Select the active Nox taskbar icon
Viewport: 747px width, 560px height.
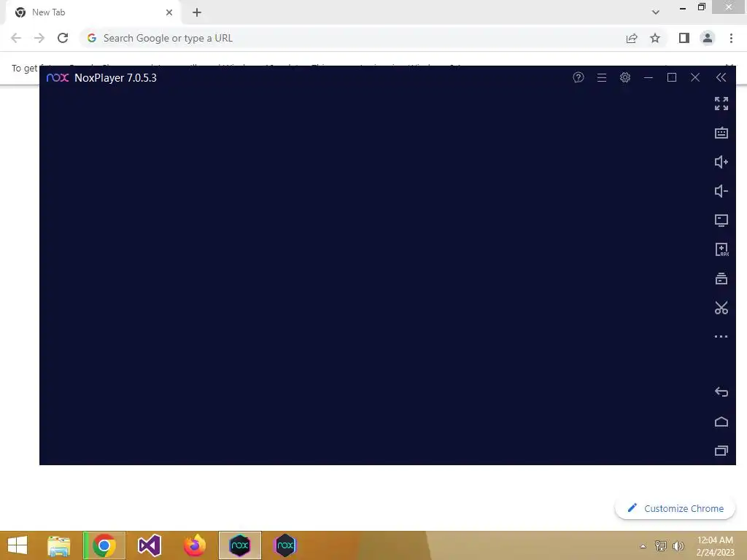(239, 545)
